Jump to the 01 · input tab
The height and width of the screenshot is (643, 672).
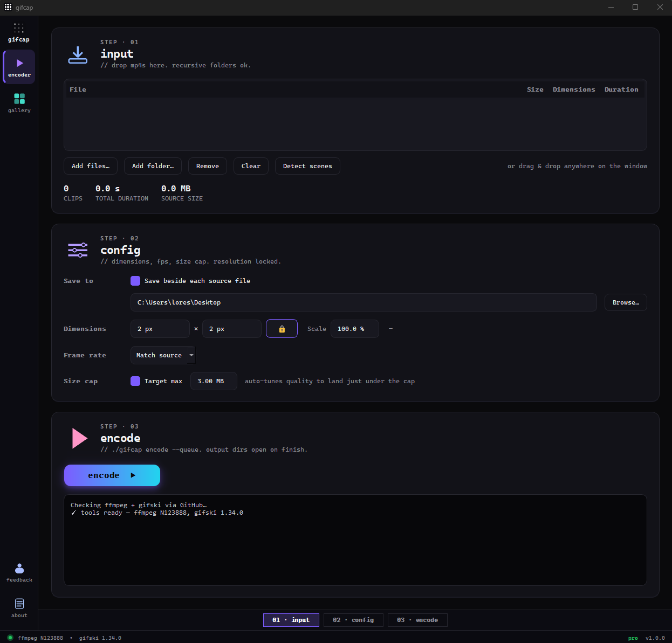coord(291,620)
